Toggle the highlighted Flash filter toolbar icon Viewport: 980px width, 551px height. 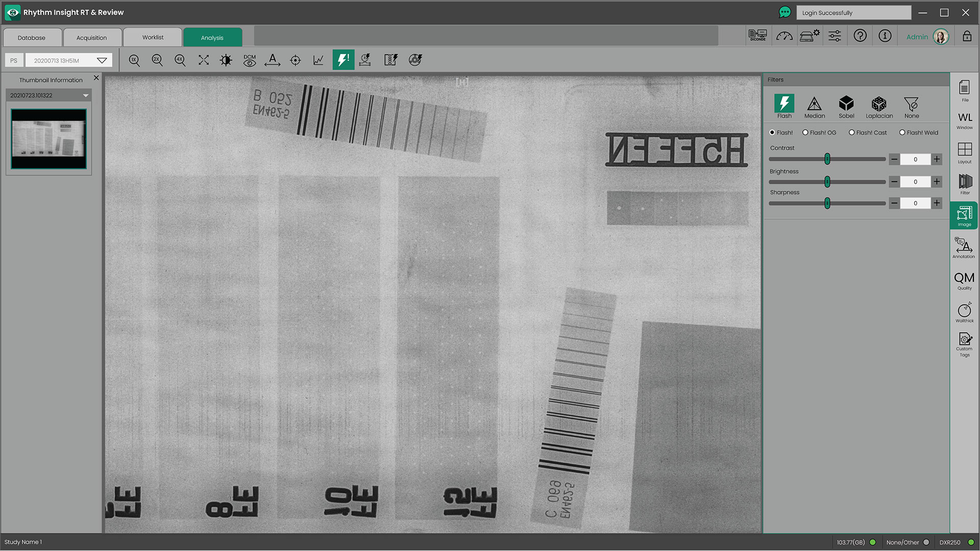(343, 60)
